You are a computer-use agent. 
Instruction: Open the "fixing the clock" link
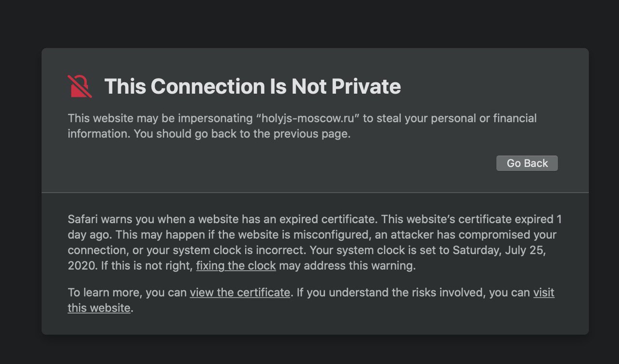click(236, 266)
